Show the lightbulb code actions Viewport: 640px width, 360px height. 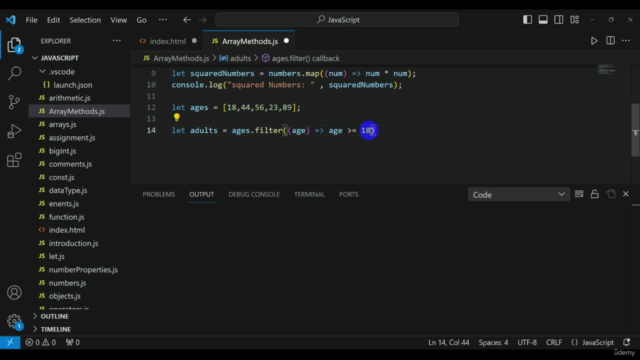[x=177, y=118]
